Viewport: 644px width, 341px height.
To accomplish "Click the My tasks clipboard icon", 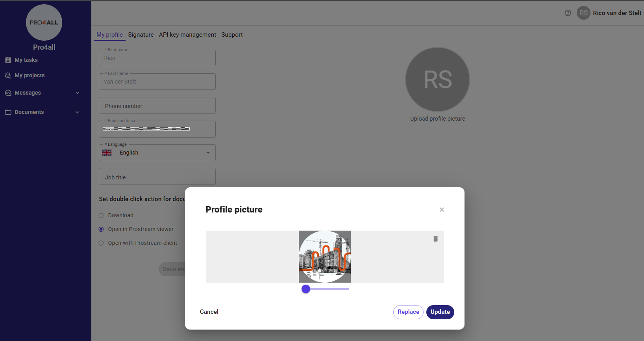I will [x=8, y=60].
